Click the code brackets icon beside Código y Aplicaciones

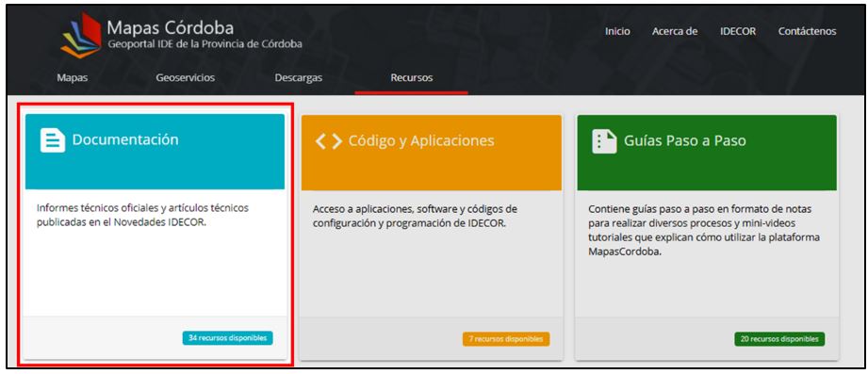pos(329,141)
